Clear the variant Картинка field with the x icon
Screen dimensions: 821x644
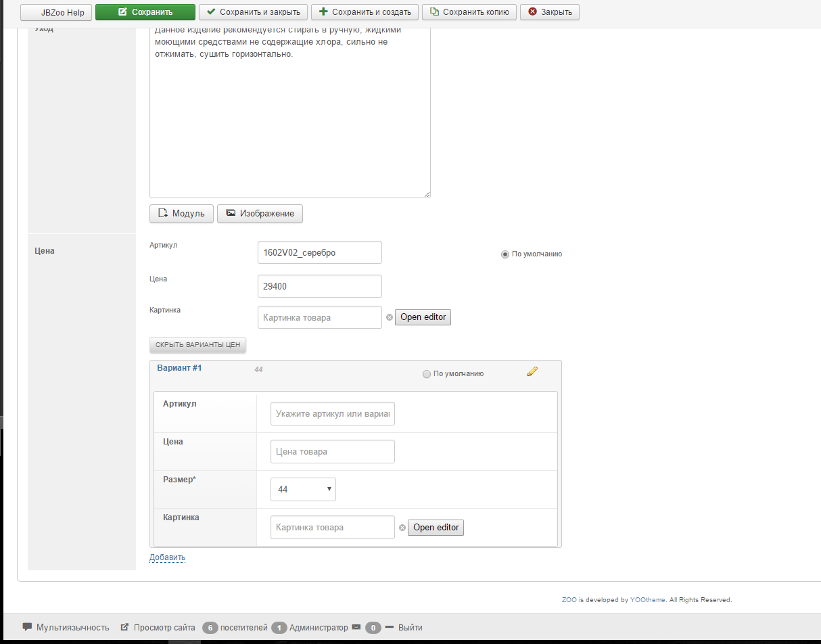(x=402, y=528)
